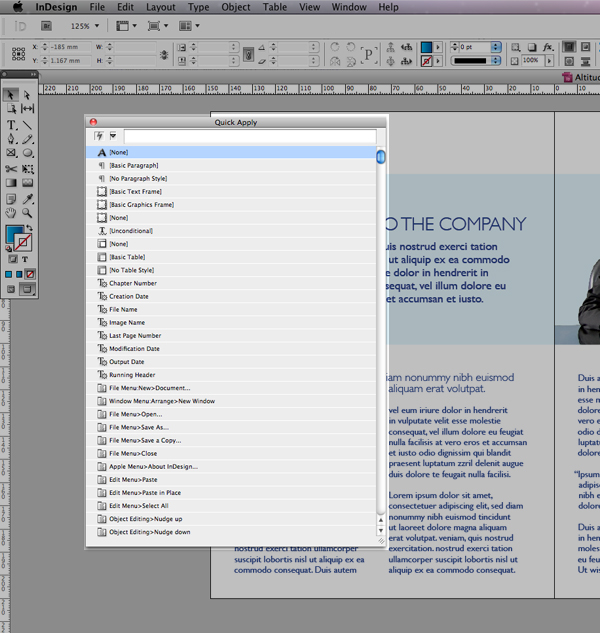Swap fill and stroke arrows

tap(29, 229)
